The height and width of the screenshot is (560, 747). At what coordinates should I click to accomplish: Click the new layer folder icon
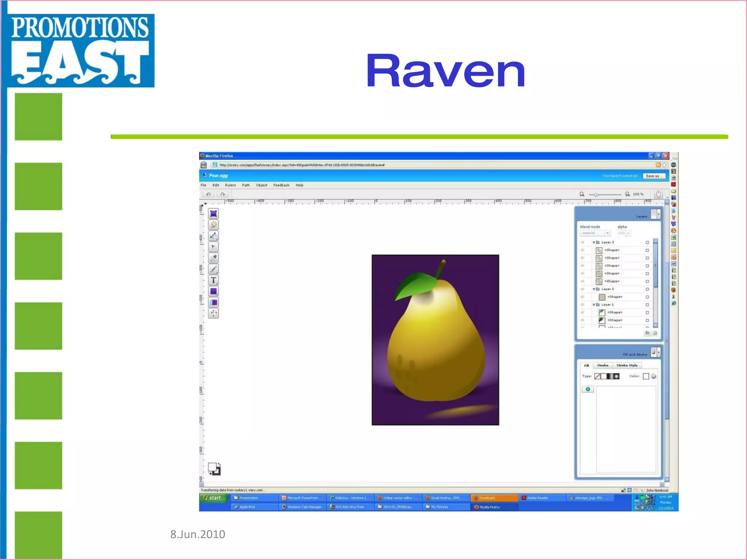pyautogui.click(x=647, y=333)
